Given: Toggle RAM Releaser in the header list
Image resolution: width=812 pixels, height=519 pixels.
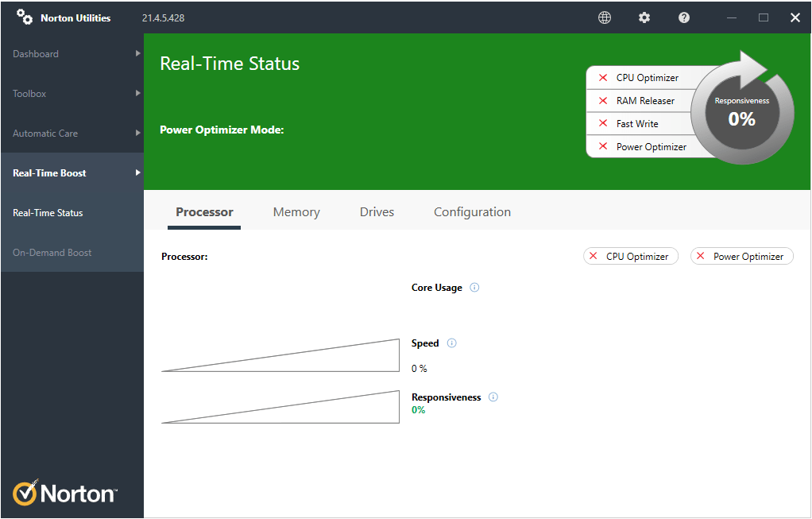Looking at the screenshot, I should [x=639, y=100].
